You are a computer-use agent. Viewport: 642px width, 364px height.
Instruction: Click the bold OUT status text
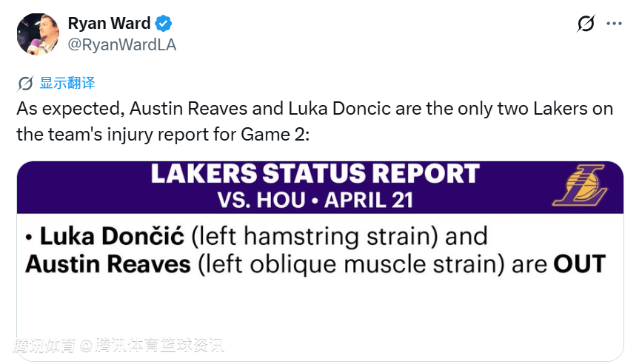(579, 263)
